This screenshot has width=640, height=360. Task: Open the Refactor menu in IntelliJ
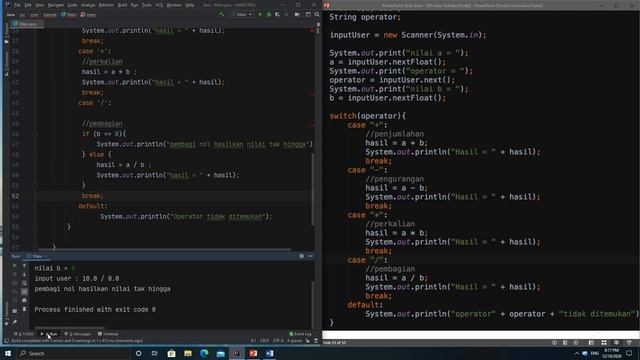pyautogui.click(x=106, y=5)
